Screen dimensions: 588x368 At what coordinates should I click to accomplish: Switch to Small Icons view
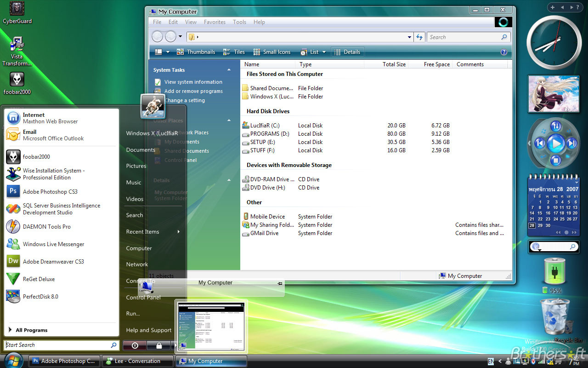(x=272, y=52)
